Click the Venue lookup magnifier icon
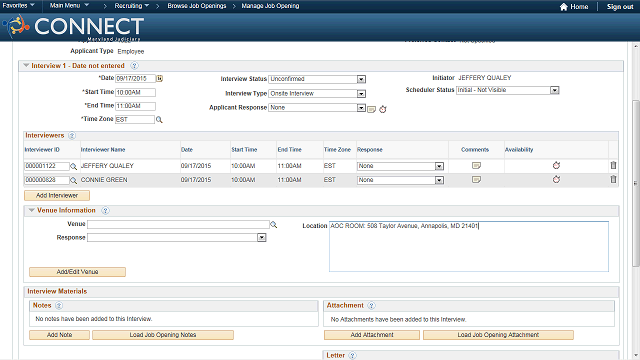This screenshot has height=360, width=640. pyautogui.click(x=273, y=224)
